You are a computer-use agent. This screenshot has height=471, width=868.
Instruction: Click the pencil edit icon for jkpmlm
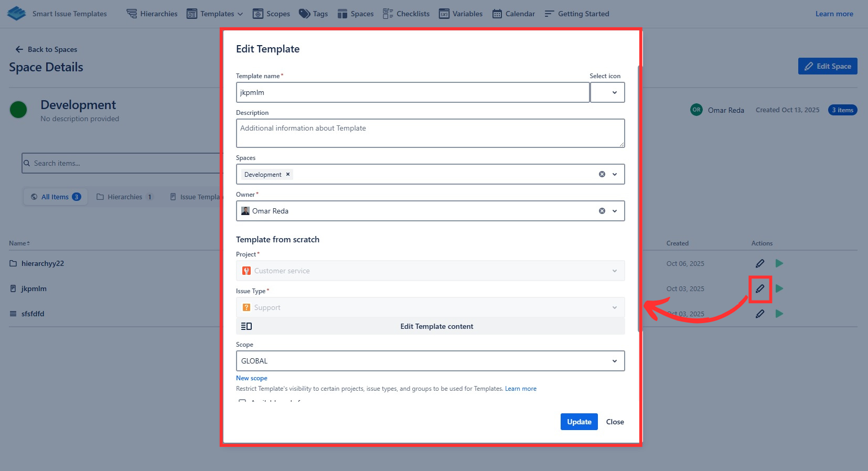point(759,289)
